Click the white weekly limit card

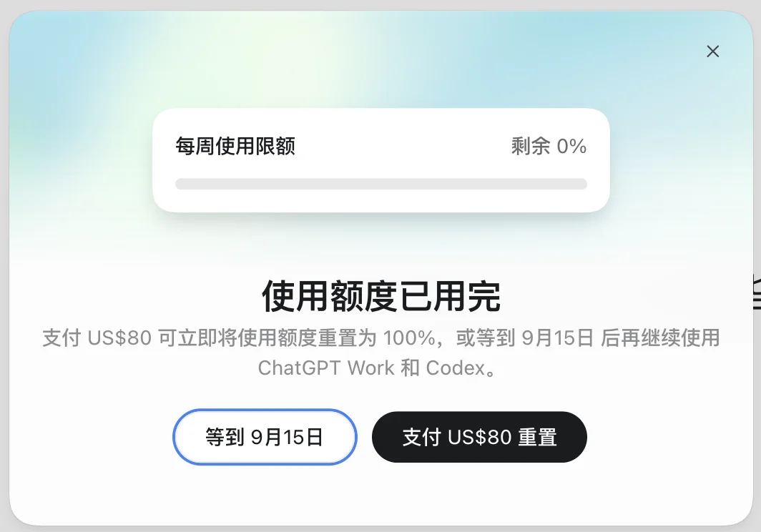(x=381, y=160)
